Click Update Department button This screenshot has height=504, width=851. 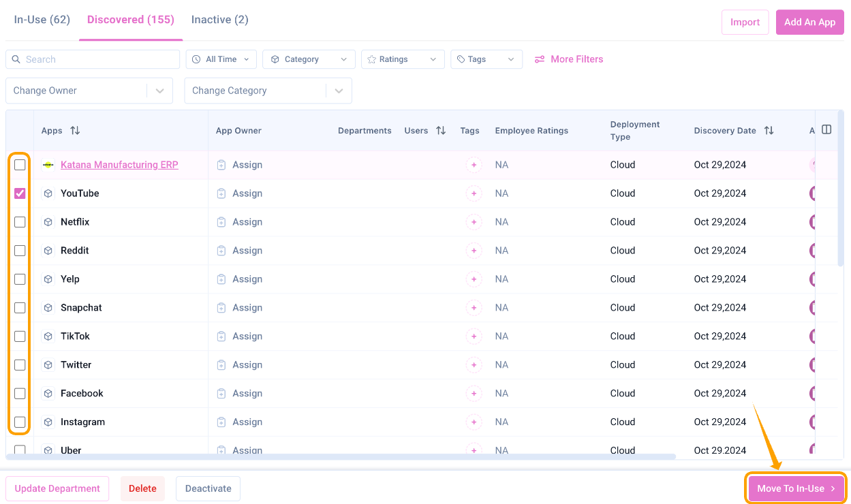(57, 488)
